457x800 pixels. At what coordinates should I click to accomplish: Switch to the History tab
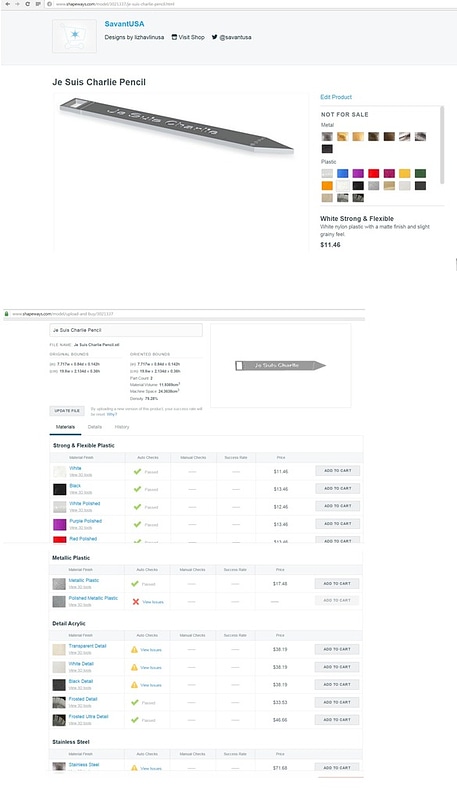point(122,427)
